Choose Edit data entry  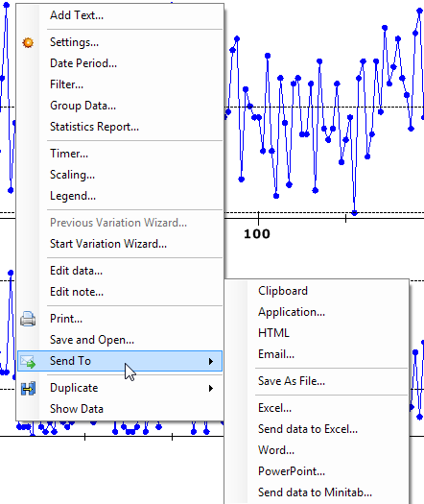[x=76, y=271]
